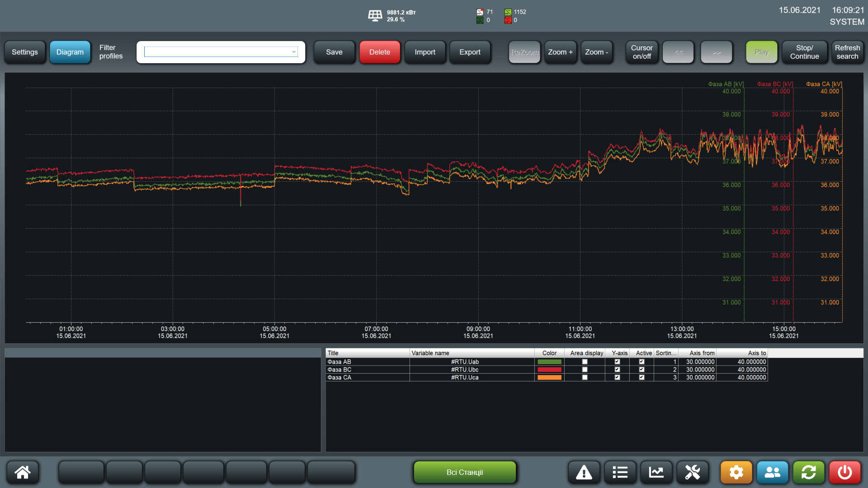Click ReZoom to reset zoom level
Screen dimensions: 868x488
524,52
